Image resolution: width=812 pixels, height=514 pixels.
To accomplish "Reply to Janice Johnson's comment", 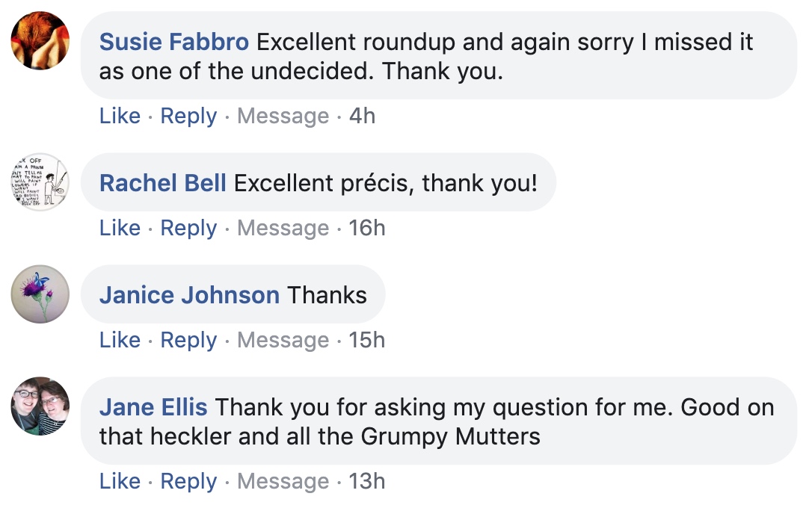I will (188, 341).
